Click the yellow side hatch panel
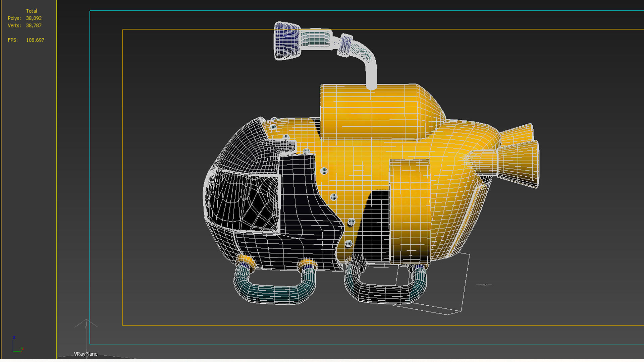Viewport: 644px width, 362px height. click(x=410, y=211)
